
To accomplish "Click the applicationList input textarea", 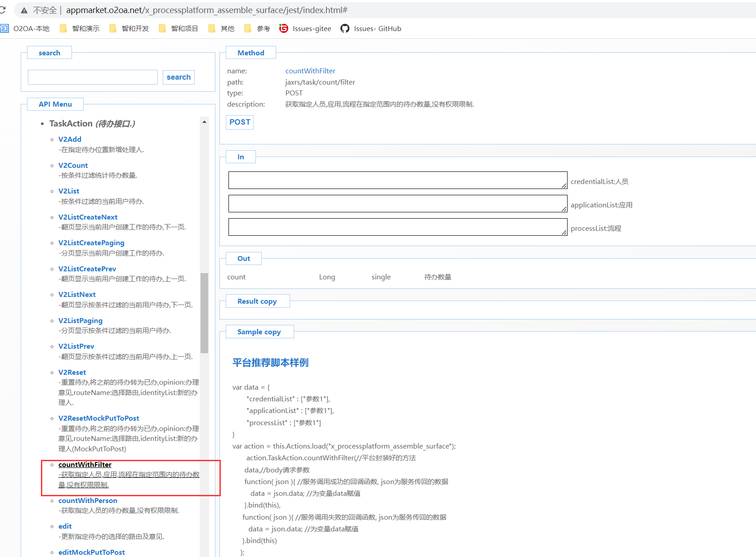I will 398,203.
